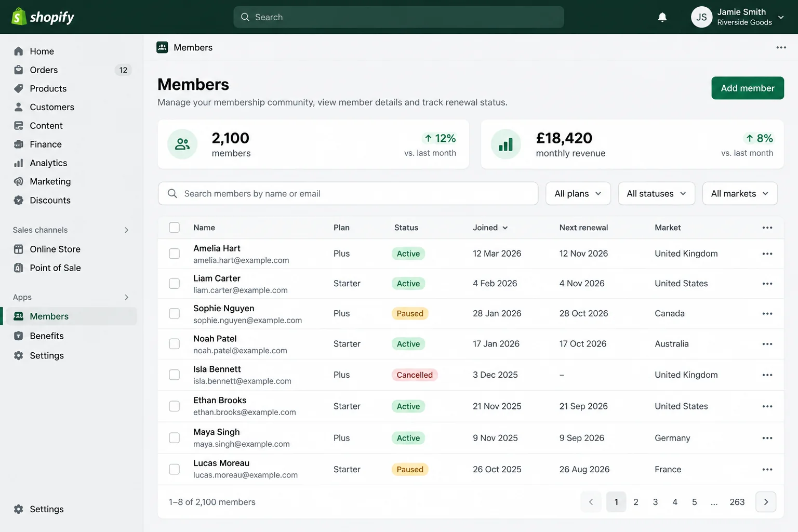Screen dimensions: 798x532
Task: Expand the Apps section
Action: tap(126, 297)
